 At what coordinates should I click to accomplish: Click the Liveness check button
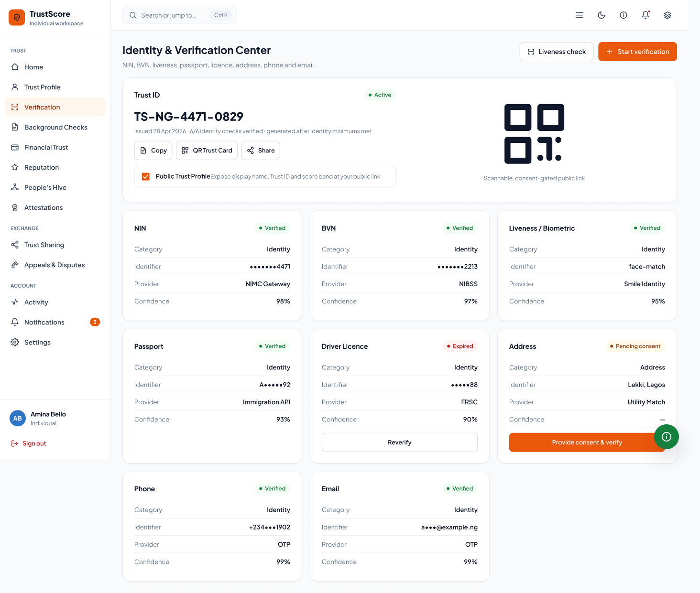pyautogui.click(x=557, y=52)
